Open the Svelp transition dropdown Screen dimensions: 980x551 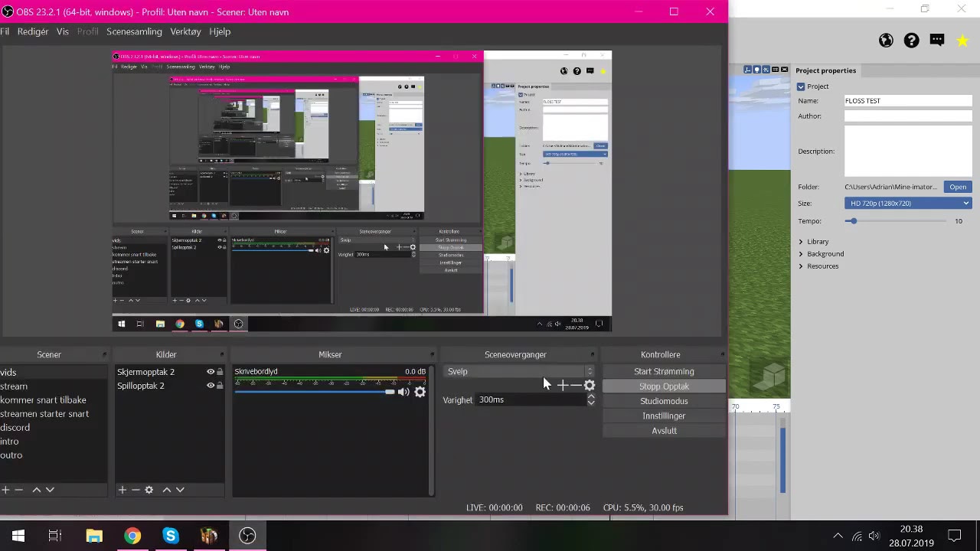[520, 371]
